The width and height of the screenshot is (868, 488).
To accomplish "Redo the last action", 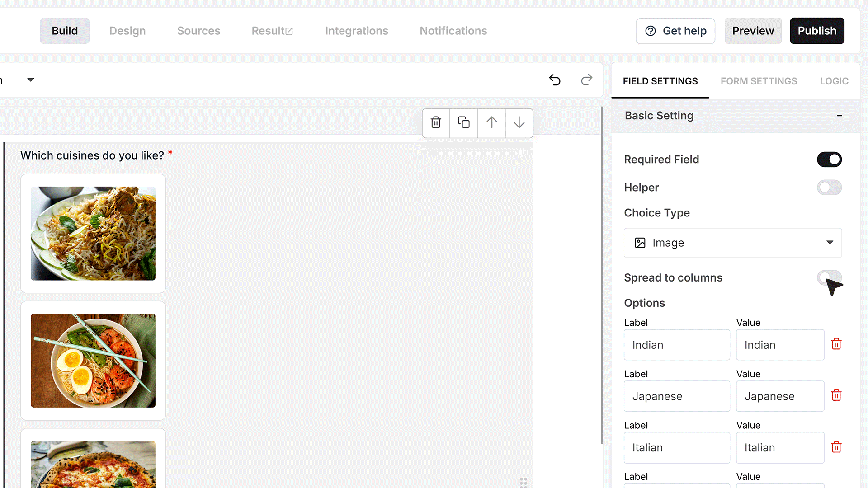I will pos(586,80).
